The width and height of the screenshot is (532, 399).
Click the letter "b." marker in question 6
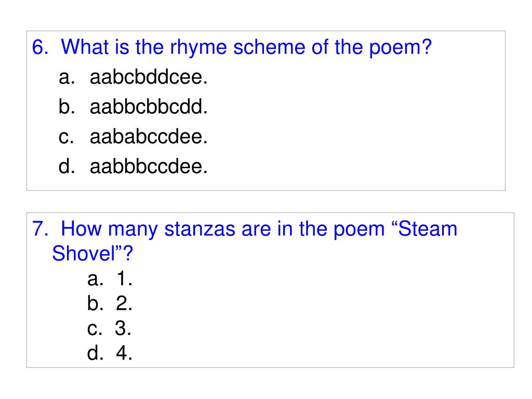point(66,107)
